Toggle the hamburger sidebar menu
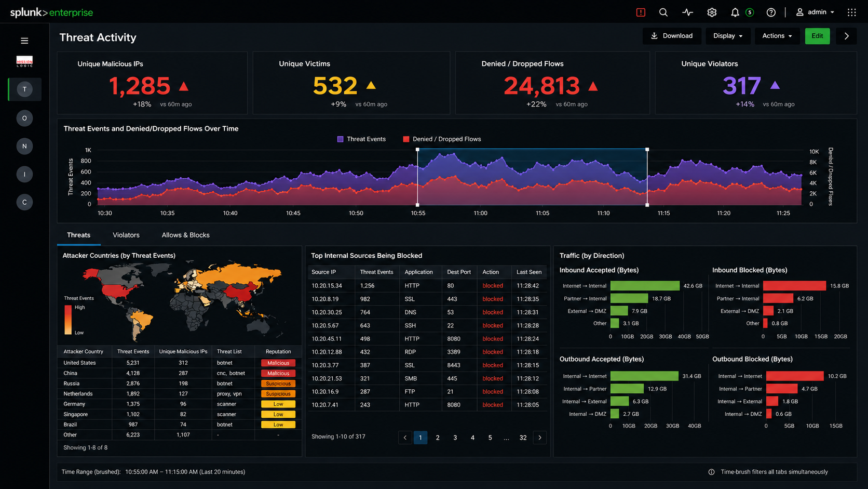The width and height of the screenshot is (868, 489). coord(24,41)
